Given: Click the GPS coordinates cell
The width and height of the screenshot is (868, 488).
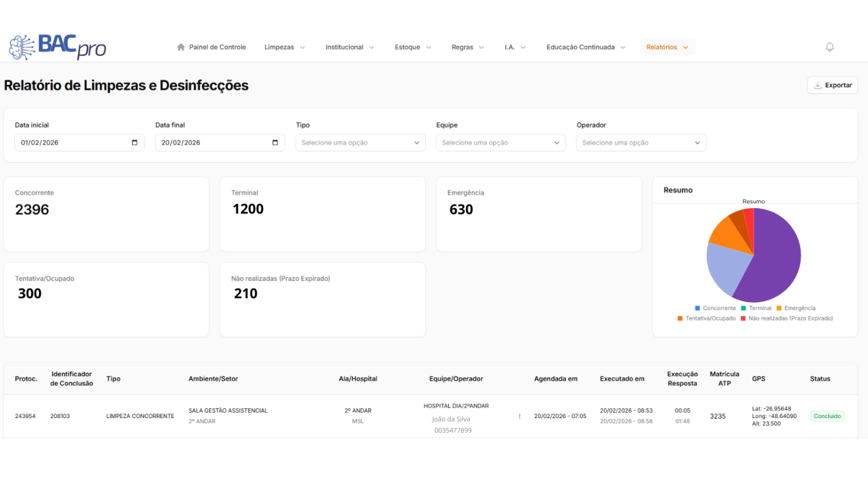Looking at the screenshot, I should click(x=774, y=416).
